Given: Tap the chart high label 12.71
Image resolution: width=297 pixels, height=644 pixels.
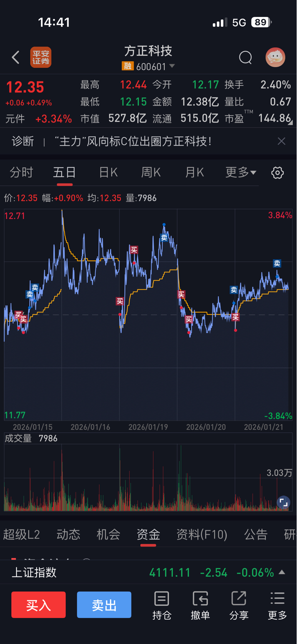Looking at the screenshot, I should tap(15, 216).
